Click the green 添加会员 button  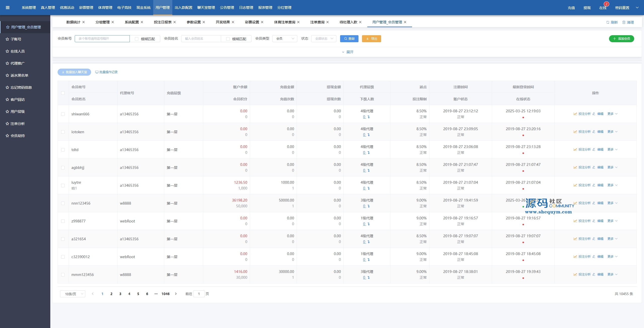[x=621, y=39]
